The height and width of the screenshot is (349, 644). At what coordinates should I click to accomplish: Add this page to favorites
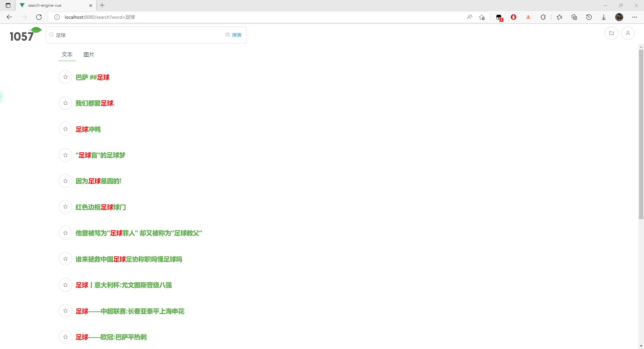(x=482, y=17)
